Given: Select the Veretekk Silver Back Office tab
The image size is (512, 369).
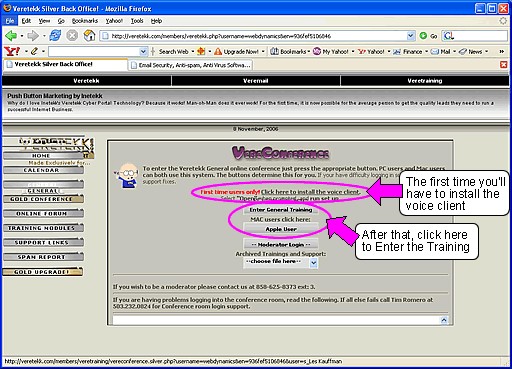Looking at the screenshot, I should click(66, 64).
